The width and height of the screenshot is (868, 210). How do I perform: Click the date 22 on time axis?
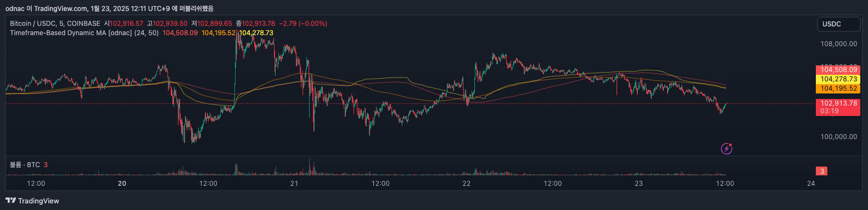467,184
